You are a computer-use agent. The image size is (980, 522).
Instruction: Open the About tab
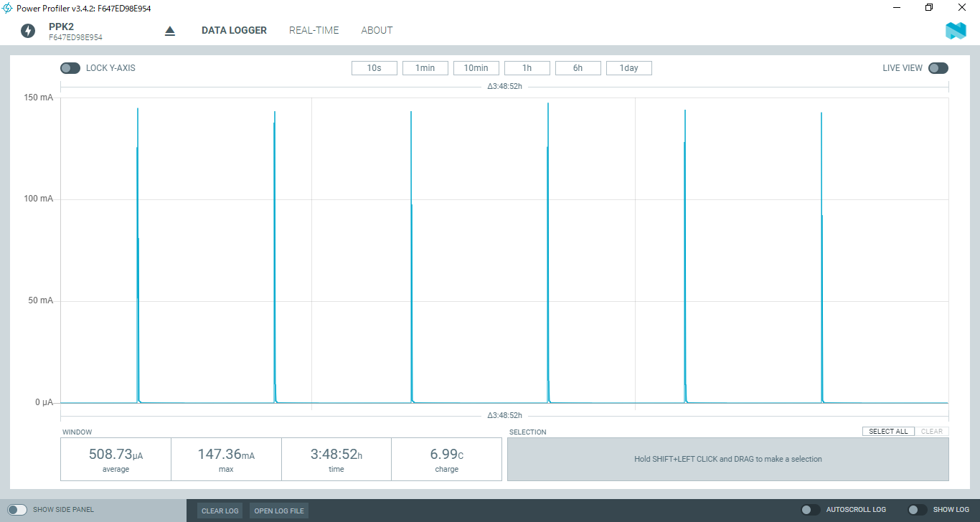click(377, 30)
